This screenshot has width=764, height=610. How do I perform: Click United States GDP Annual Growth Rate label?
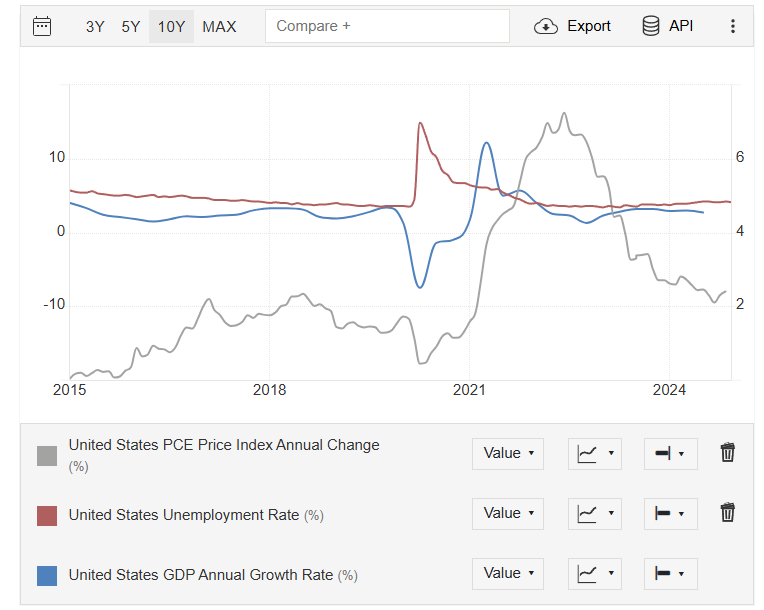(x=201, y=575)
